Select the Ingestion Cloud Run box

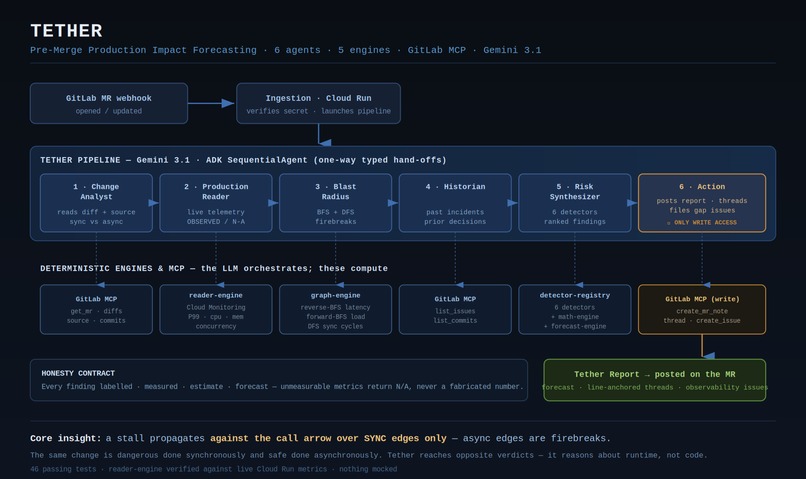tap(318, 103)
